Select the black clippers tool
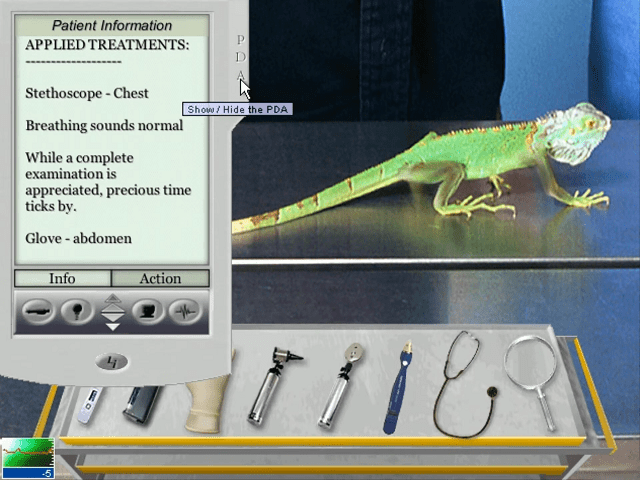640x480 pixels. (x=141, y=402)
